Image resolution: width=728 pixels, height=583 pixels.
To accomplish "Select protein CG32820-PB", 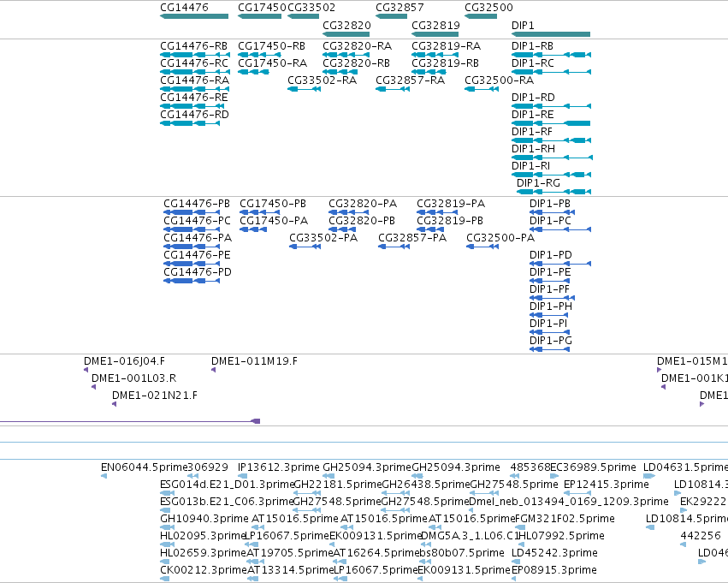I will 362,221.
